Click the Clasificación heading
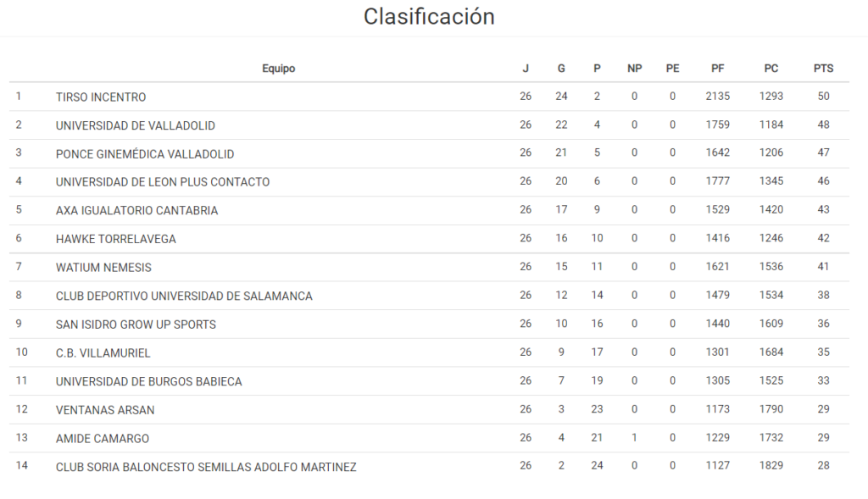 429,16
